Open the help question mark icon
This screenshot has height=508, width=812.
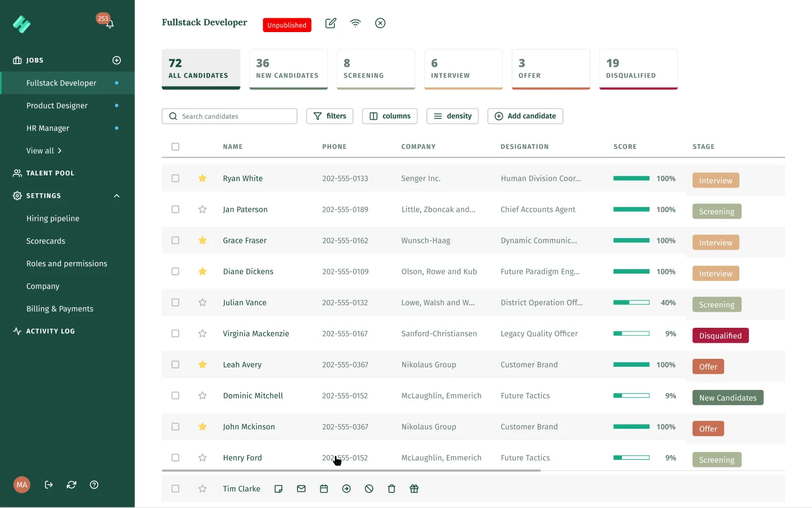tap(94, 484)
